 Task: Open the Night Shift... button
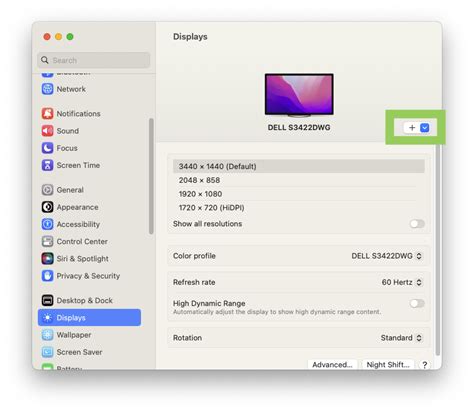(x=388, y=365)
